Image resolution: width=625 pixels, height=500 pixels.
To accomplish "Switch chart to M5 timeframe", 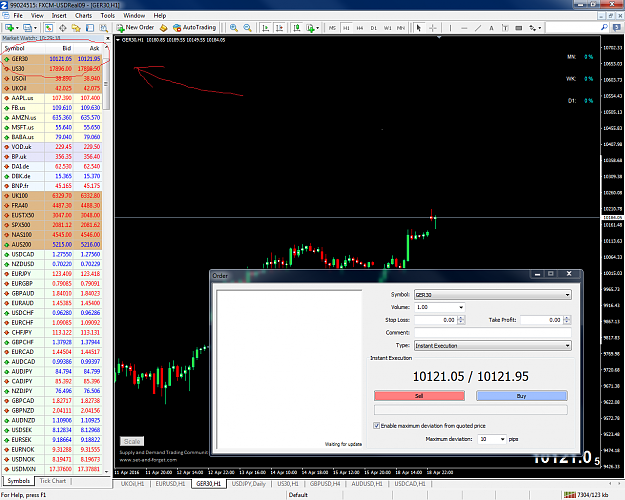I will point(332,28).
